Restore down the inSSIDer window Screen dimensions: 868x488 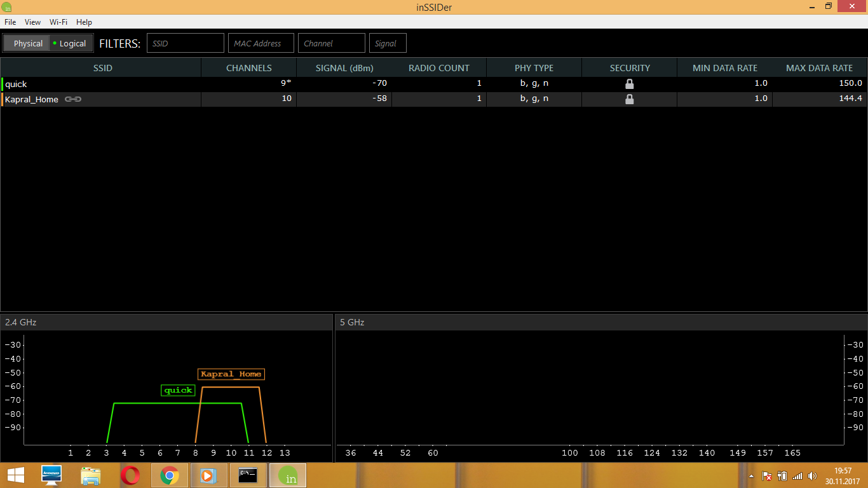[829, 6]
